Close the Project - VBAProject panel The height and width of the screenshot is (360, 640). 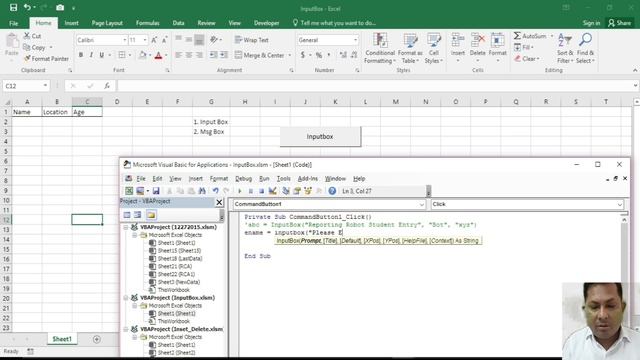point(219,202)
